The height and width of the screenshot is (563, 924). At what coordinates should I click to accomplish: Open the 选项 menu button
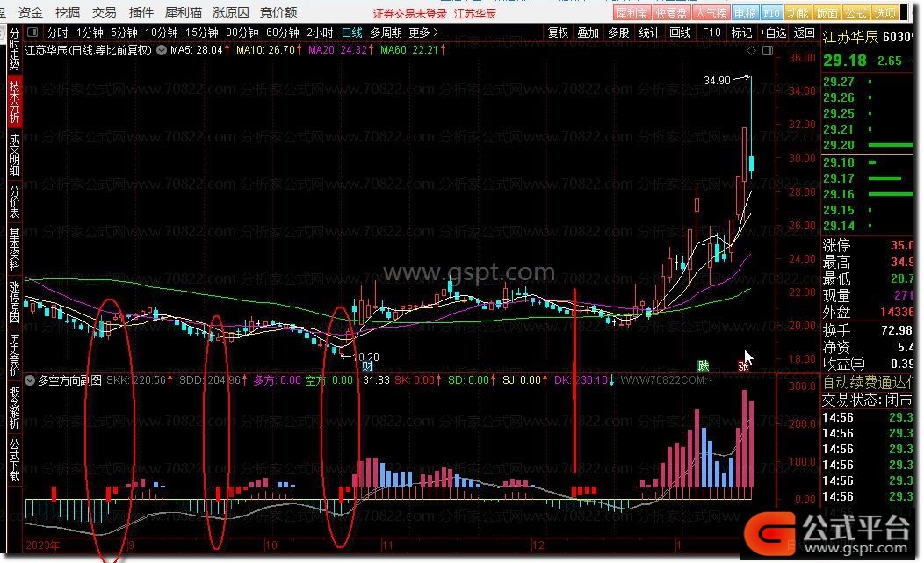885,12
